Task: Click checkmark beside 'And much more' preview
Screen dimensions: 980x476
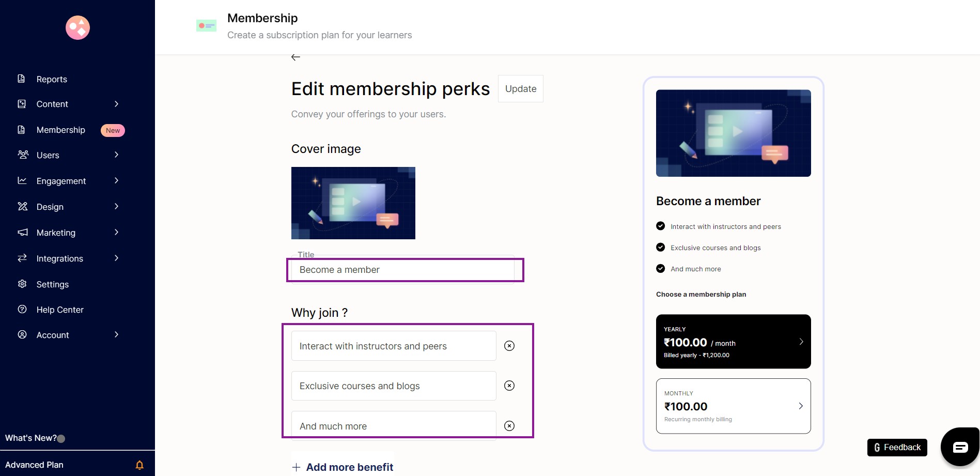Action: (x=660, y=268)
